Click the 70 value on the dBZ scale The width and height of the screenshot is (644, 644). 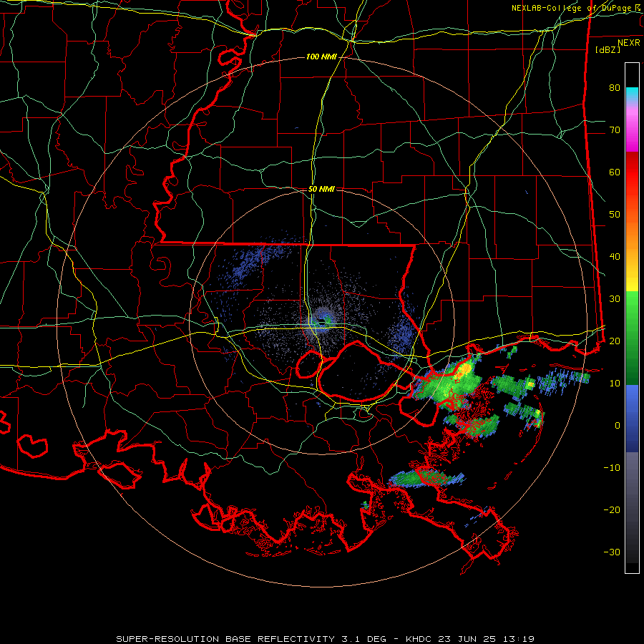tap(615, 130)
